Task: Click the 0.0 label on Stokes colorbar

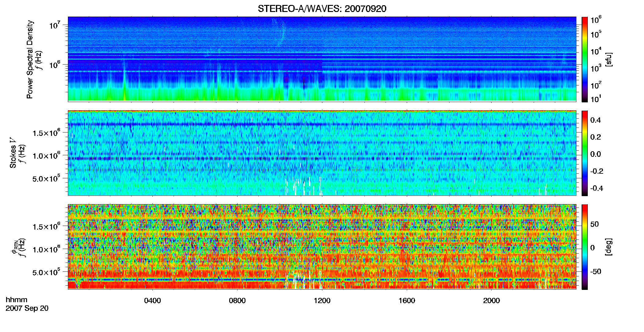Action: (595, 154)
